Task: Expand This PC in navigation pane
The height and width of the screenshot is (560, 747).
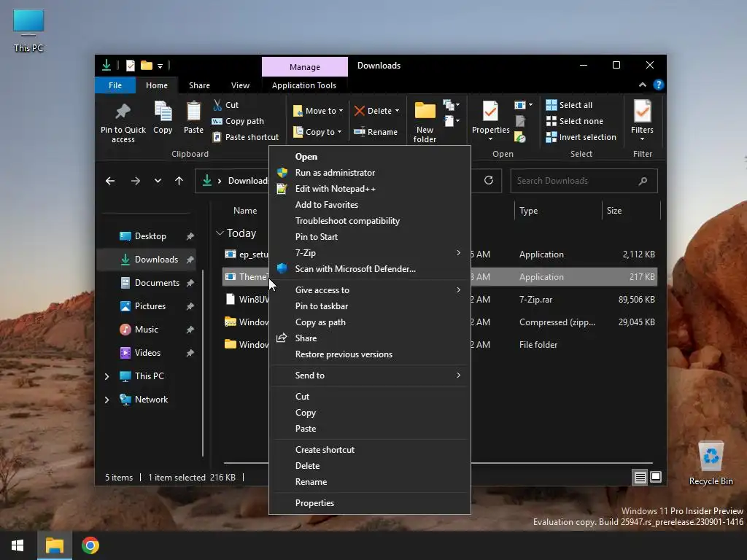Action: [x=107, y=376]
